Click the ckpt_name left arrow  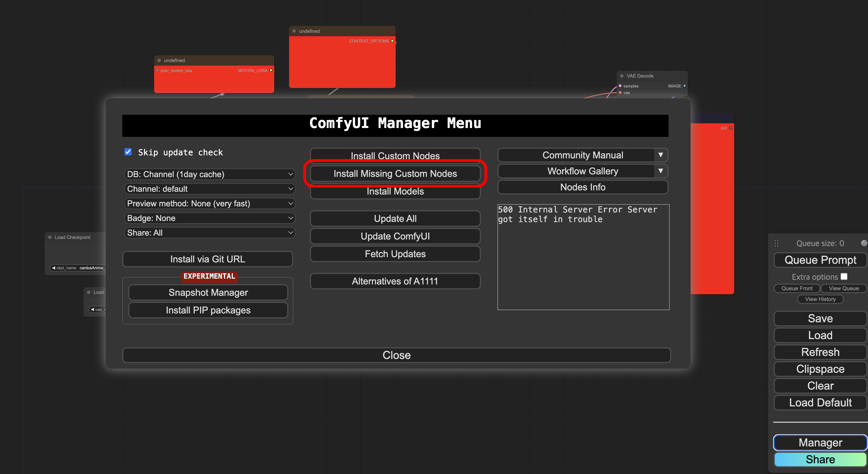point(53,268)
